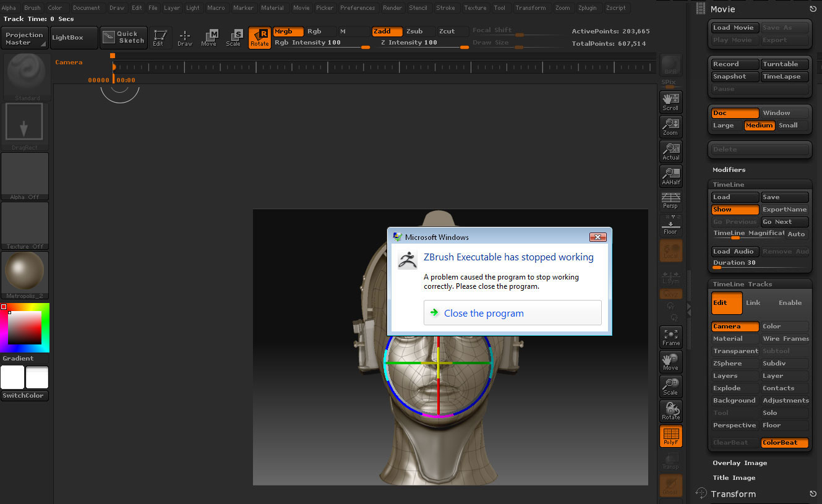This screenshot has width=822, height=504.
Task: Expand the Transform palette
Action: tap(733, 494)
